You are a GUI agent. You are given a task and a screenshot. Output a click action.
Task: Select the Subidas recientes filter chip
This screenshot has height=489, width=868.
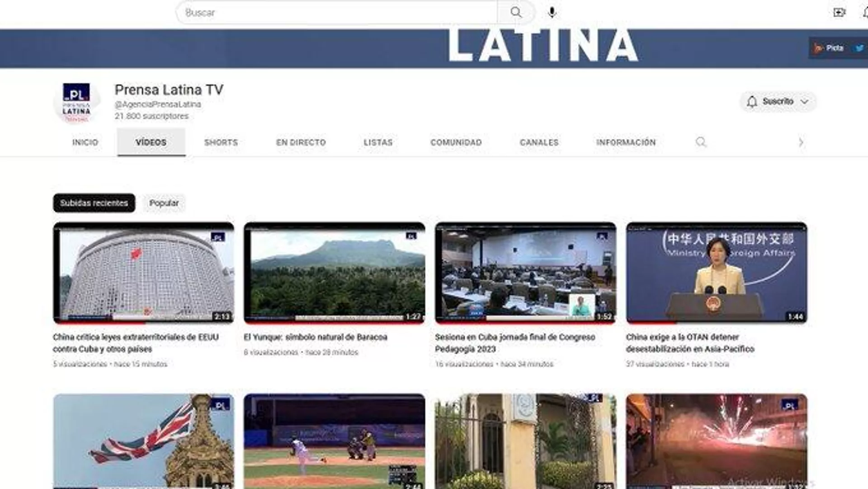coord(94,203)
